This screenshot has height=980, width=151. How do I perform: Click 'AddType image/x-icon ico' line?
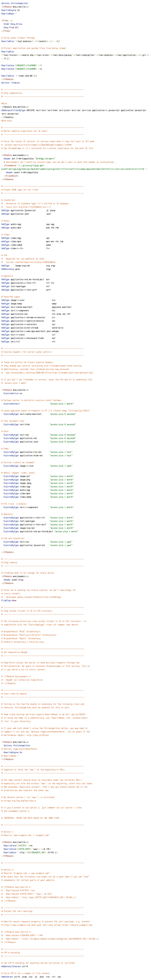coord(28,300)
